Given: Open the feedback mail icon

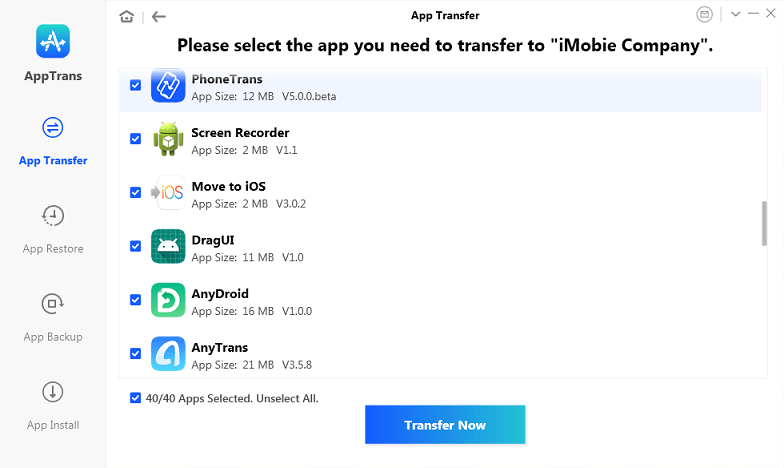Looking at the screenshot, I should 704,14.
